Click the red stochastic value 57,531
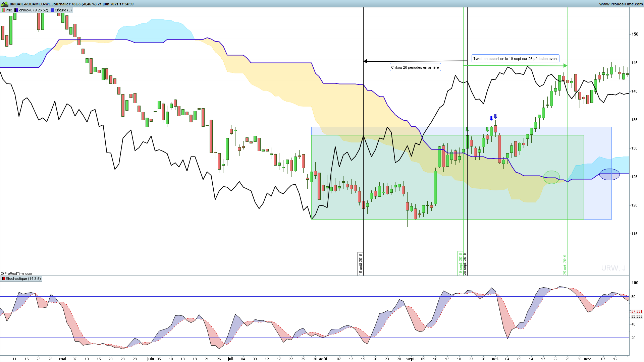 pos(637,311)
